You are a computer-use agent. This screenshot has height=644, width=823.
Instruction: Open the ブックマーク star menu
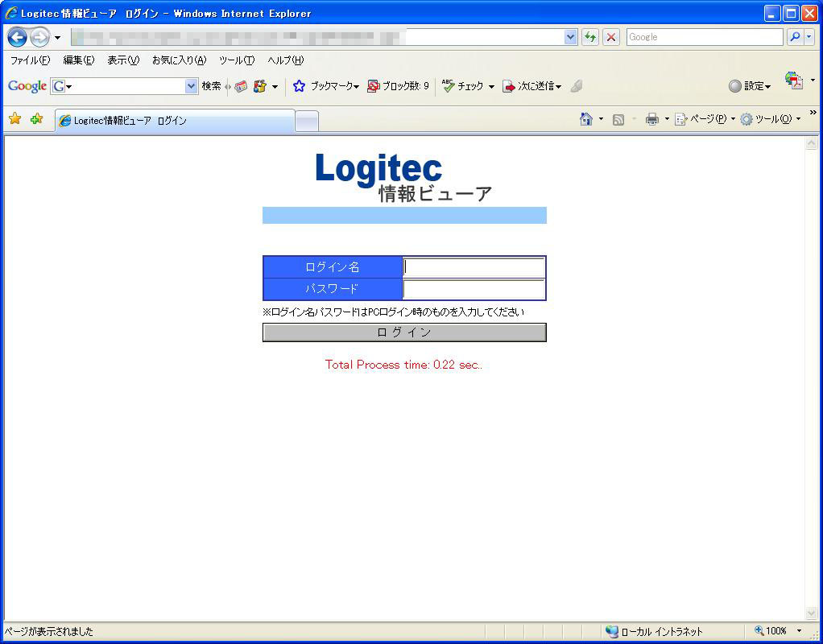[326, 86]
